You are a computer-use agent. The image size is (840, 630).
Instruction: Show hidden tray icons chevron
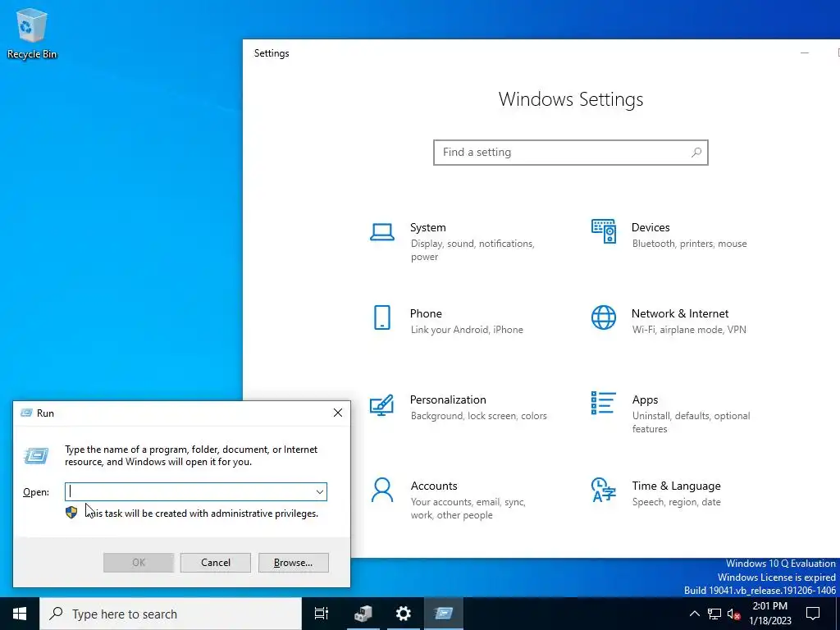click(x=694, y=614)
